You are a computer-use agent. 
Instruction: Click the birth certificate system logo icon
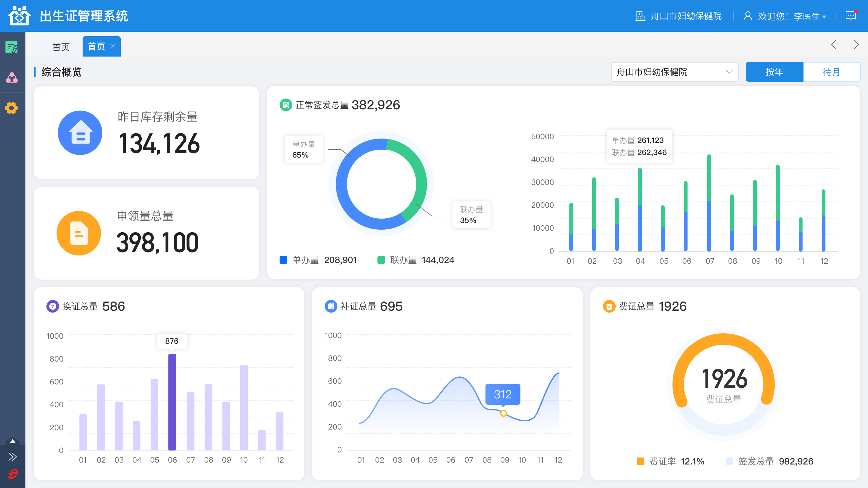(19, 16)
